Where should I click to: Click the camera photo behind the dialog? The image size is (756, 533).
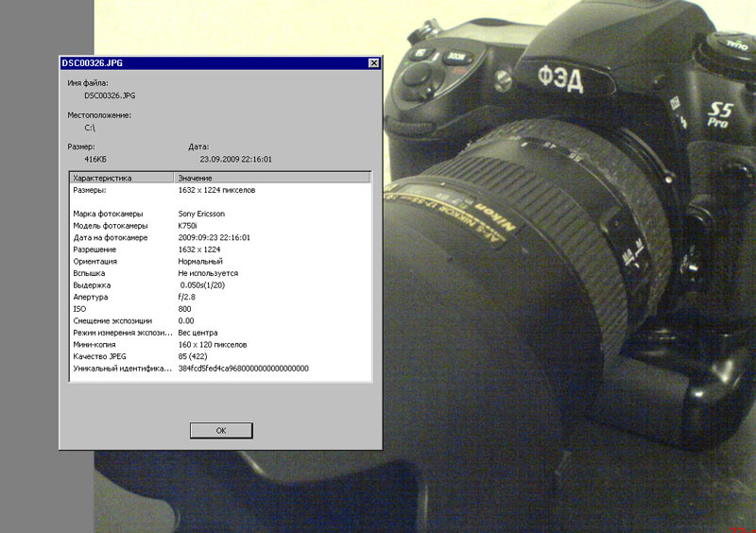(569, 266)
